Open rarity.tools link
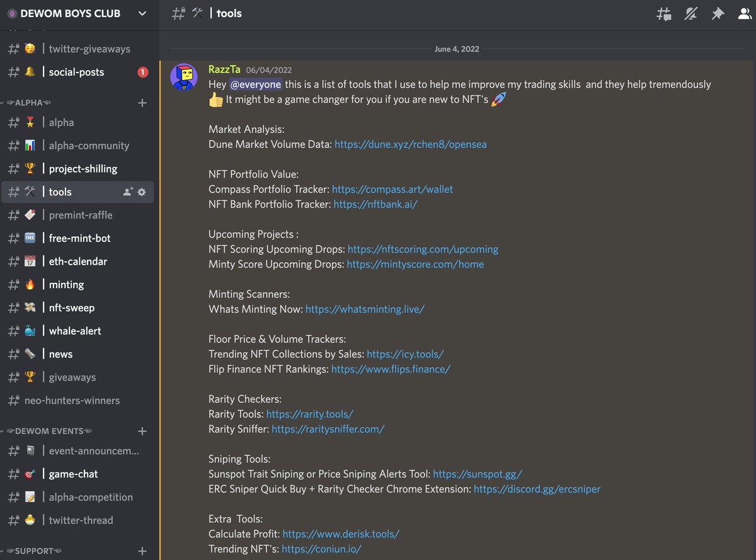Image resolution: width=756 pixels, height=560 pixels. click(310, 414)
